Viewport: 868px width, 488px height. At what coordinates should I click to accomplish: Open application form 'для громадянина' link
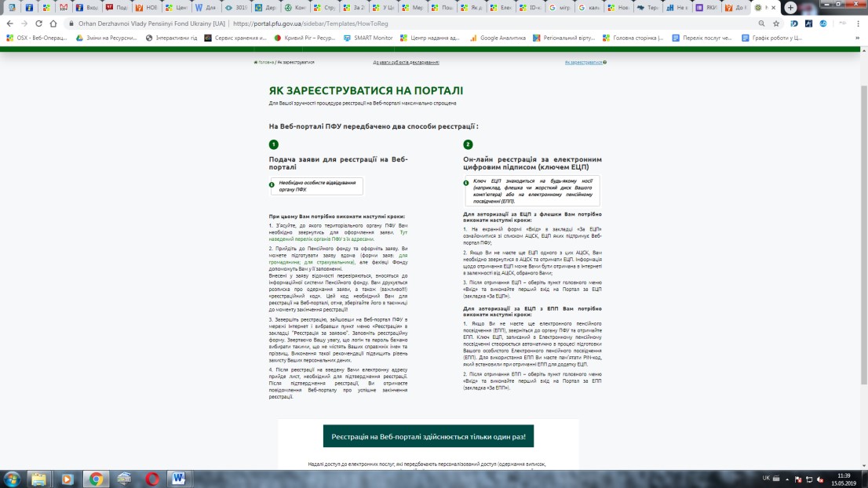click(338, 259)
